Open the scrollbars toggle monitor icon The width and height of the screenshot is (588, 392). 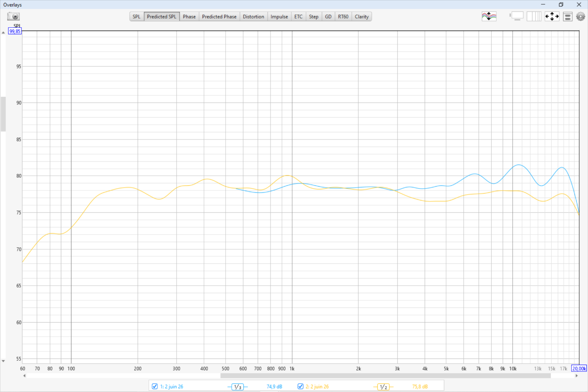click(x=517, y=16)
